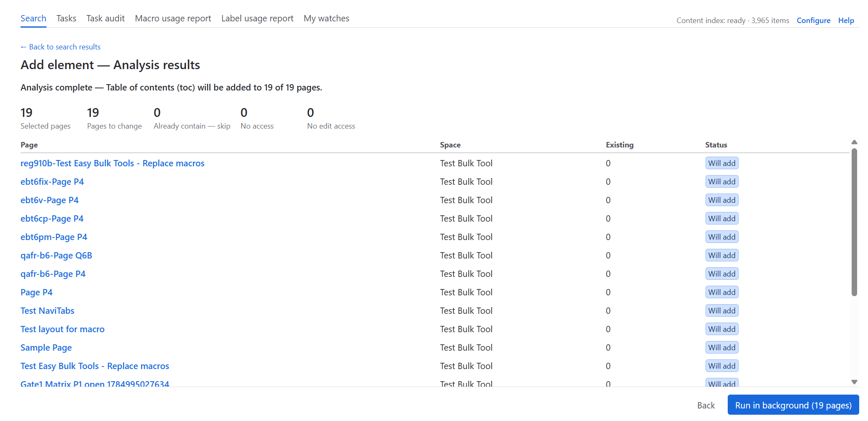Screen dimensions: 868x421
Task: Open Macro usage report tab
Action: 173,18
